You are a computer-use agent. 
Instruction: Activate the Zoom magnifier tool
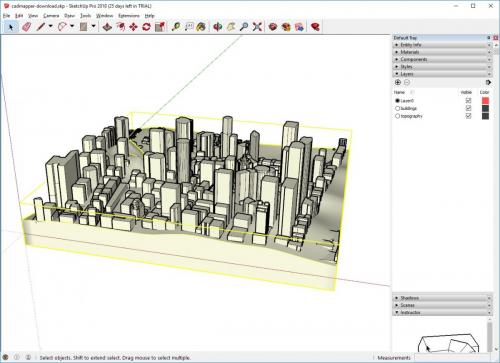(244, 27)
